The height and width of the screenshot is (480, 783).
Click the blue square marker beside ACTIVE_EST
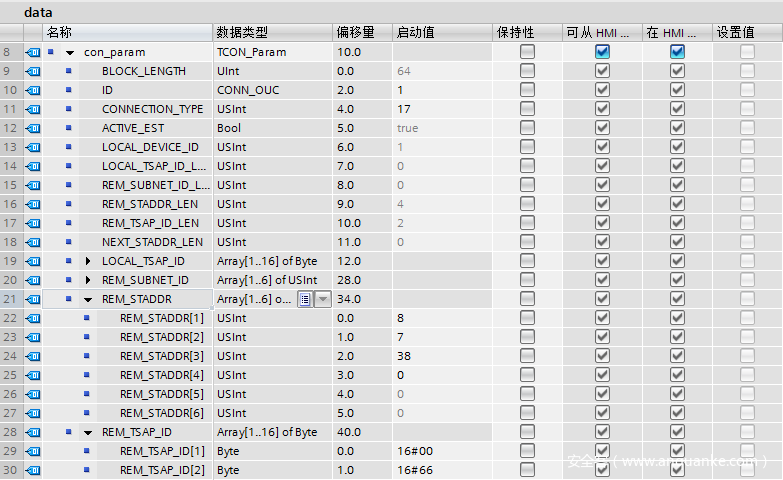(x=68, y=128)
